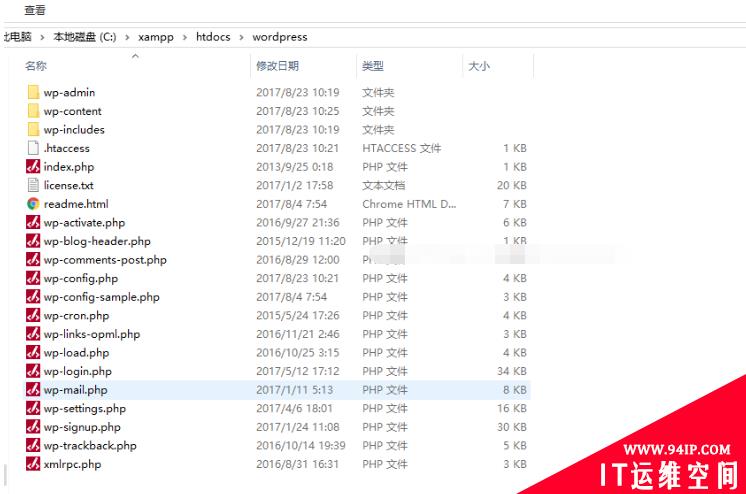Viewport: 746px width, 494px height.
Task: Click the HTACCESS 文件 type cell
Action: 402,148
